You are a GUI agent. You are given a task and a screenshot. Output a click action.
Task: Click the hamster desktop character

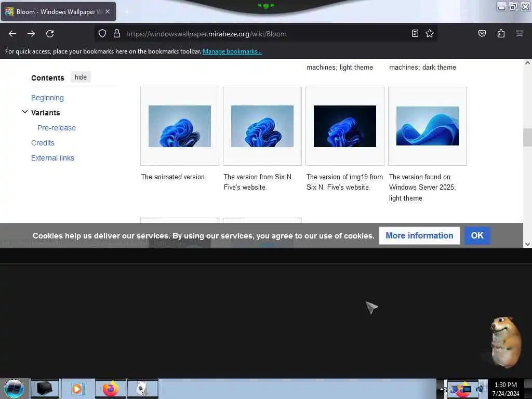(x=505, y=342)
